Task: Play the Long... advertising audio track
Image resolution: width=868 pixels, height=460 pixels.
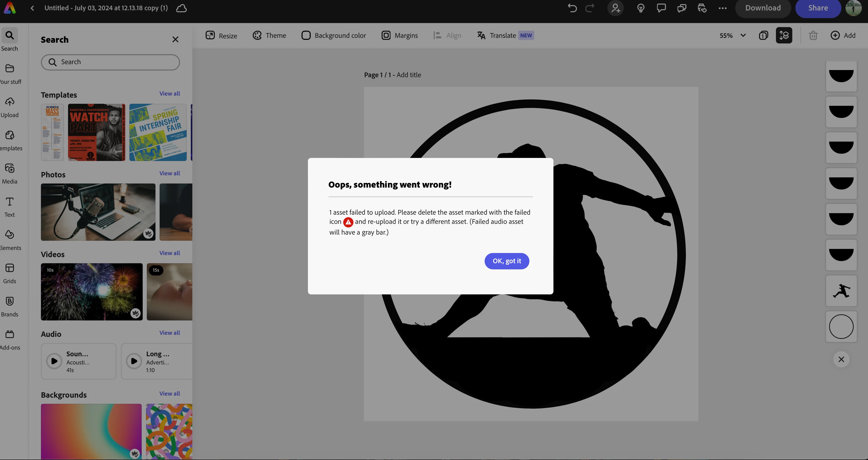Action: [134, 361]
